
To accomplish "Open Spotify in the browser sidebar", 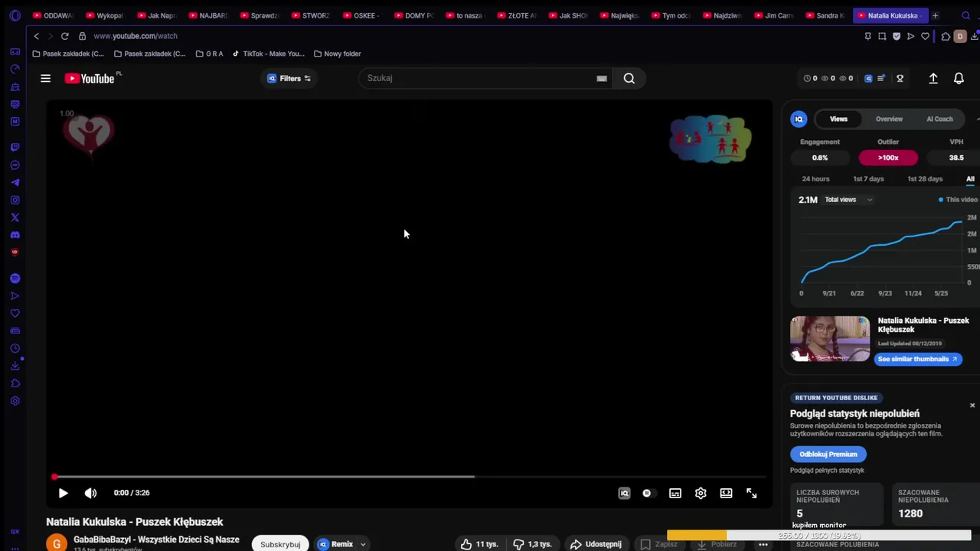I will point(15,279).
